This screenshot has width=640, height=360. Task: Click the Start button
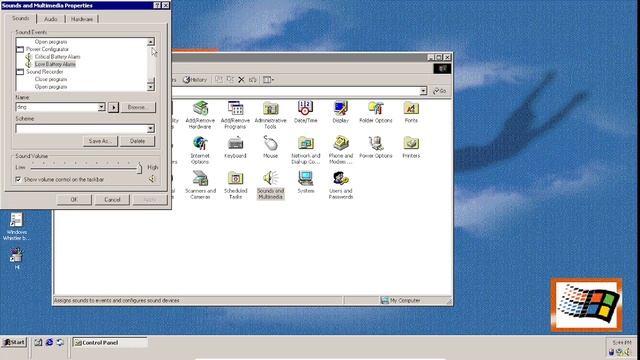[15, 342]
